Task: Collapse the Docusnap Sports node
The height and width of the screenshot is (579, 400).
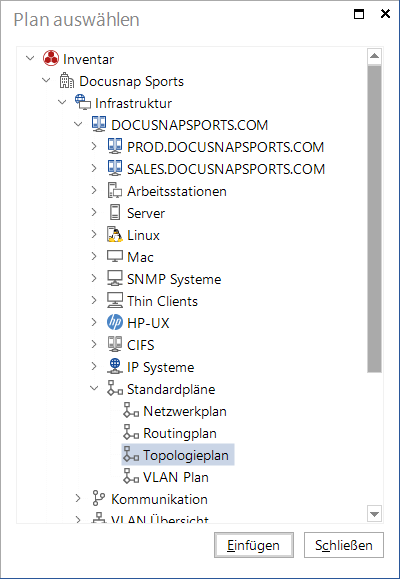Action: 46,80
